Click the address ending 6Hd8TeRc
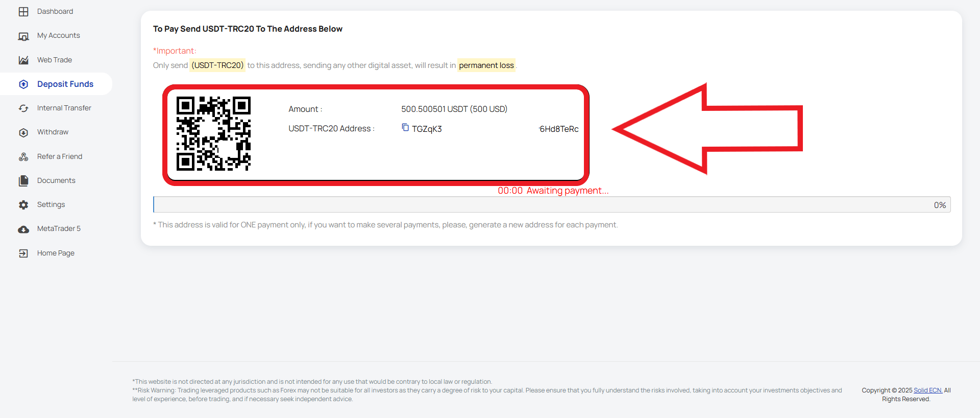980x418 pixels. pos(559,129)
